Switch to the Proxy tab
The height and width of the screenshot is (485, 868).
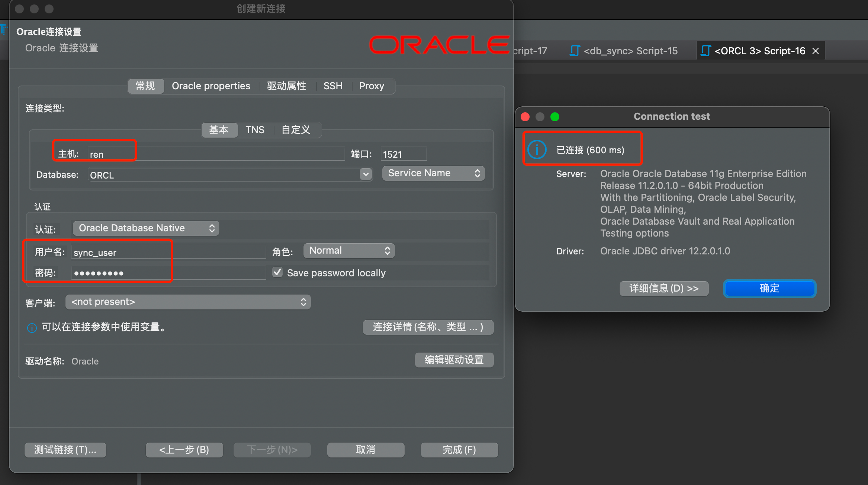[x=372, y=86]
